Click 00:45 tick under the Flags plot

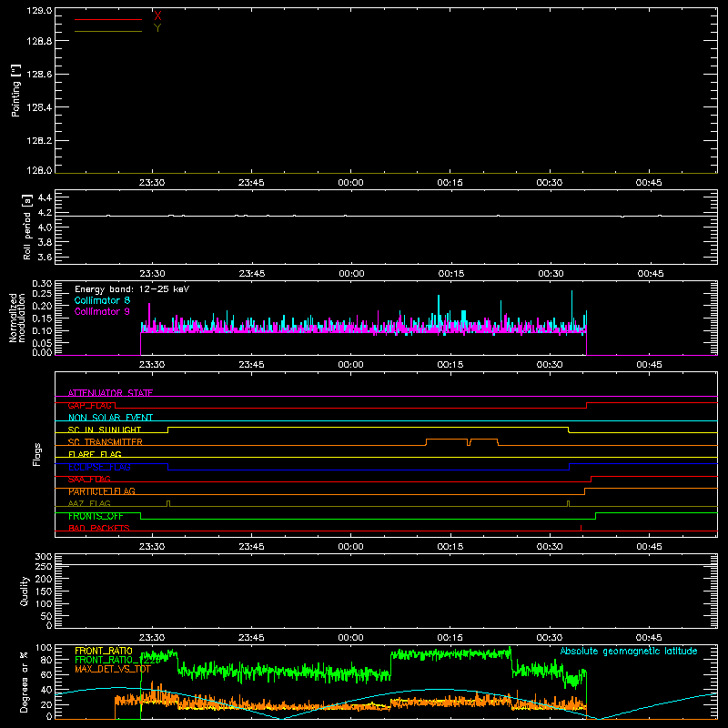pos(649,547)
